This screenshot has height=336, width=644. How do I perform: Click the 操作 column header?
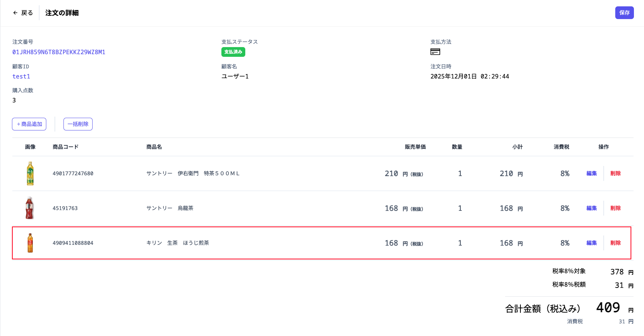[x=604, y=147]
